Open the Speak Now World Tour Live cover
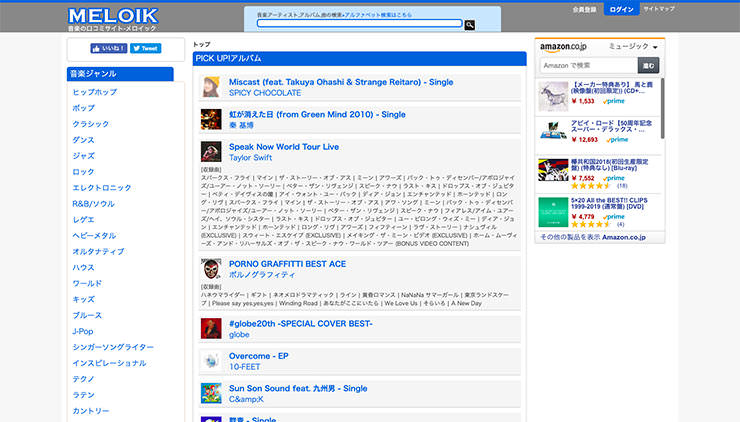The height and width of the screenshot is (422, 740). (211, 152)
